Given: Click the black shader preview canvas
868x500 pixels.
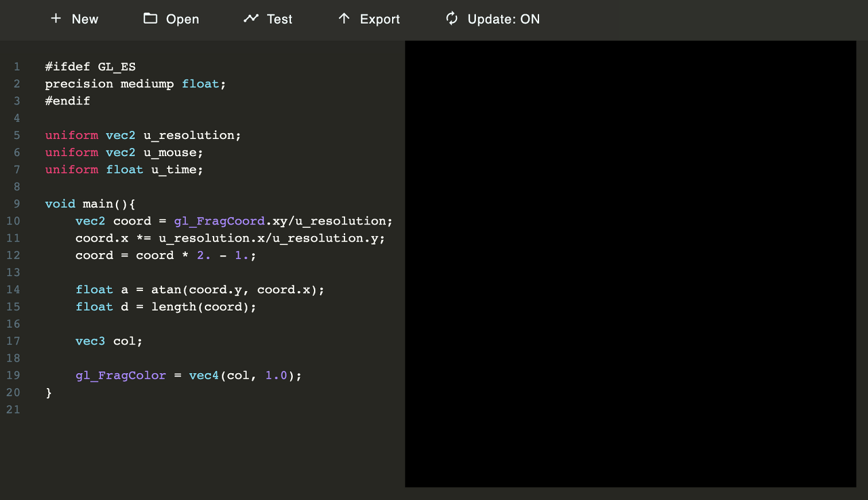Looking at the screenshot, I should pyautogui.click(x=631, y=264).
